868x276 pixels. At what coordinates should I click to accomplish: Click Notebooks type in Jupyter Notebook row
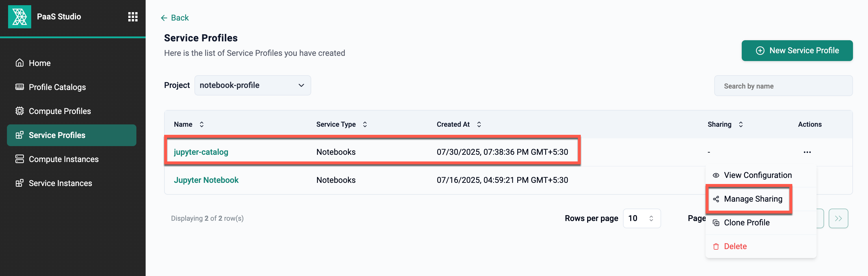335,180
